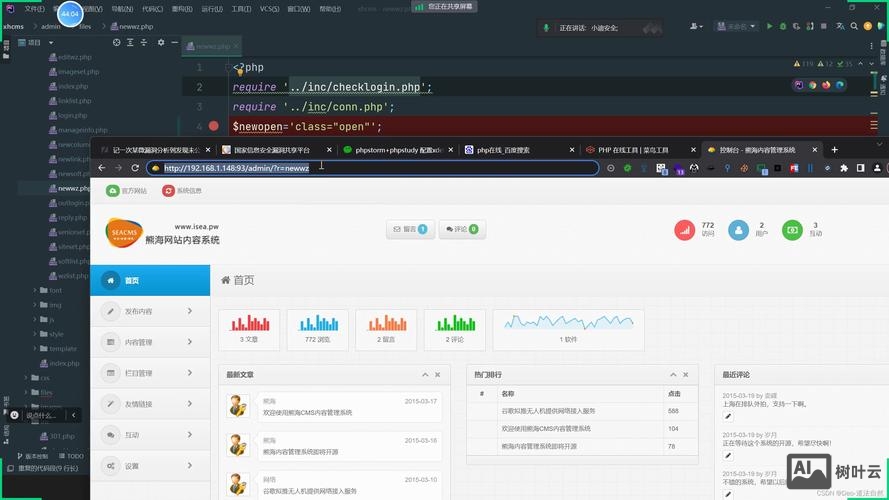Screen dimensions: 889x500
Task: Open in Edge from editor browser icons
Action: [840, 85]
